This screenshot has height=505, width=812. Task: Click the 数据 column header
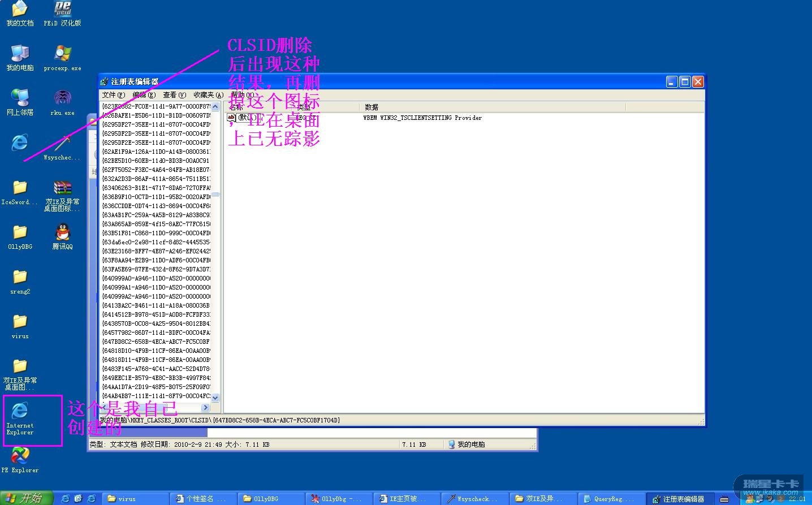coord(492,107)
